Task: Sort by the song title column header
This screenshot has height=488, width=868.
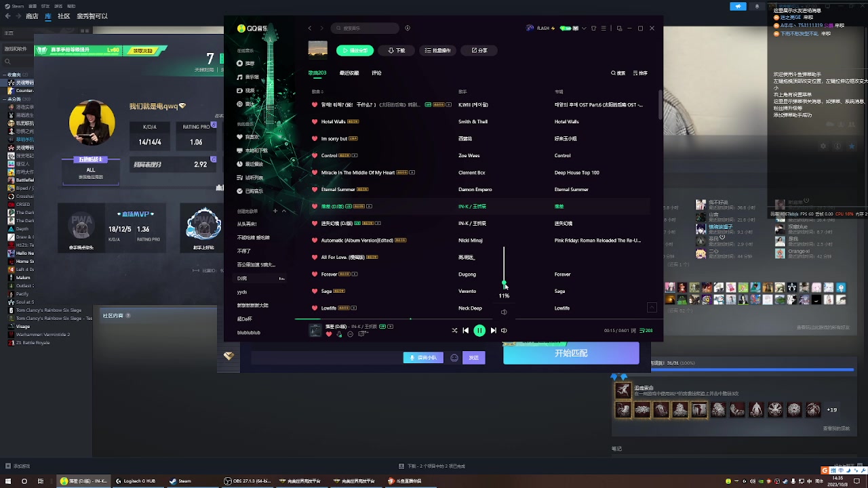Action: (317, 91)
